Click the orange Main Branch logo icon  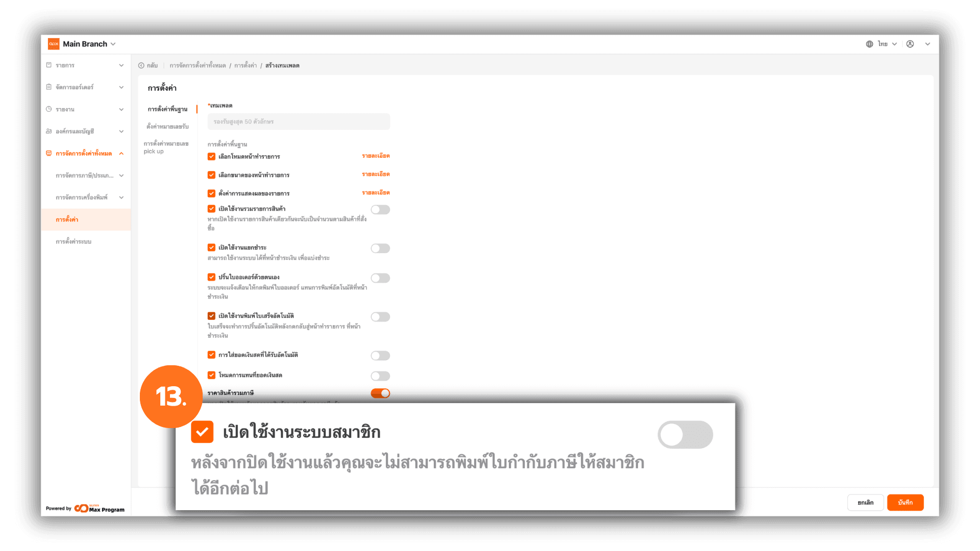[54, 44]
